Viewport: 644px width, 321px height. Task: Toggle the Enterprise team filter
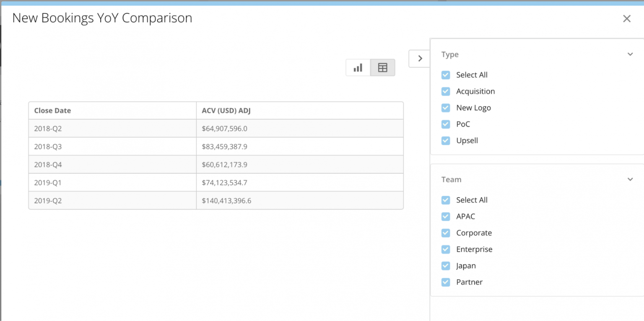point(445,249)
